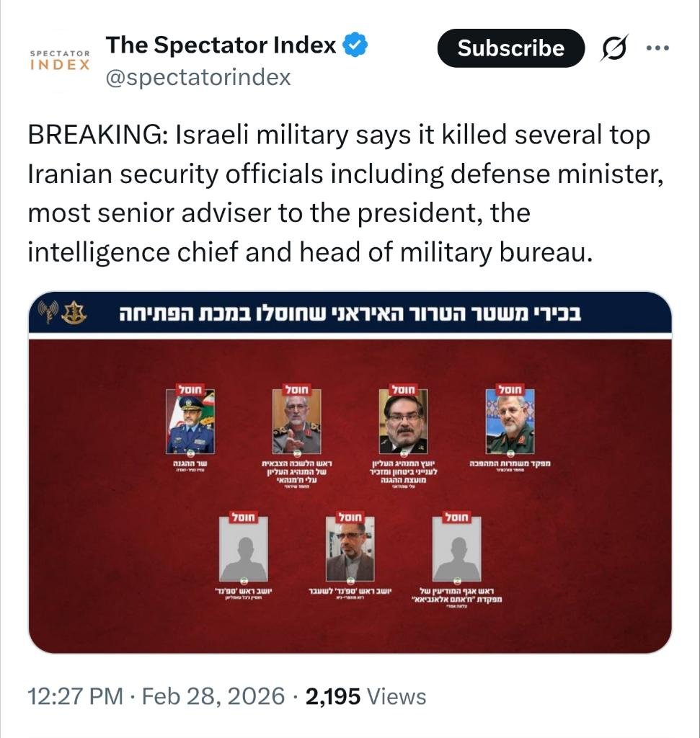This screenshot has width=700, height=738.
Task: Open the @spectatorindex handle link
Action: coord(198,77)
